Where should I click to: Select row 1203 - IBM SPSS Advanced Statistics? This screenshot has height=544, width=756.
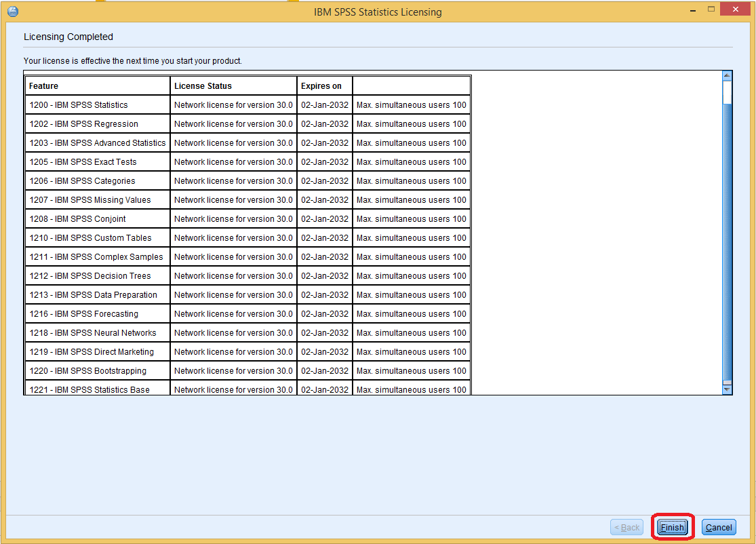pyautogui.click(x=248, y=142)
